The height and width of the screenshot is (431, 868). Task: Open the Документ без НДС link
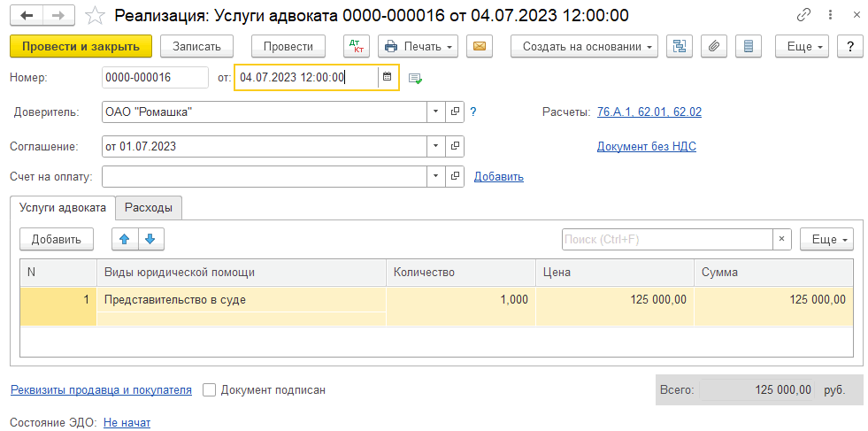point(646,146)
